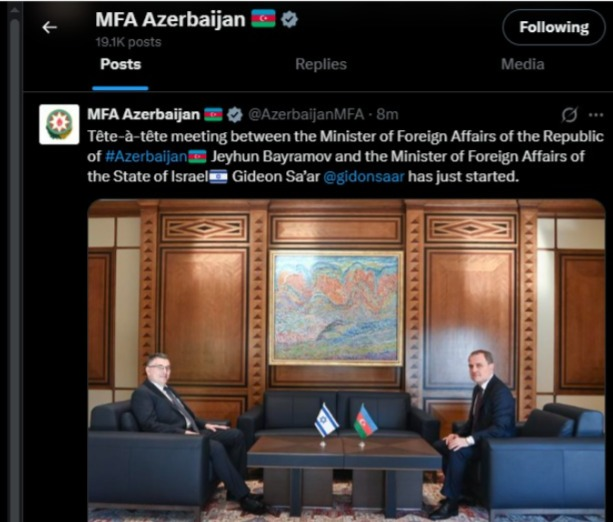613x522 pixels.
Task: Click MFA Azerbaijan author name on post
Action: [x=143, y=115]
